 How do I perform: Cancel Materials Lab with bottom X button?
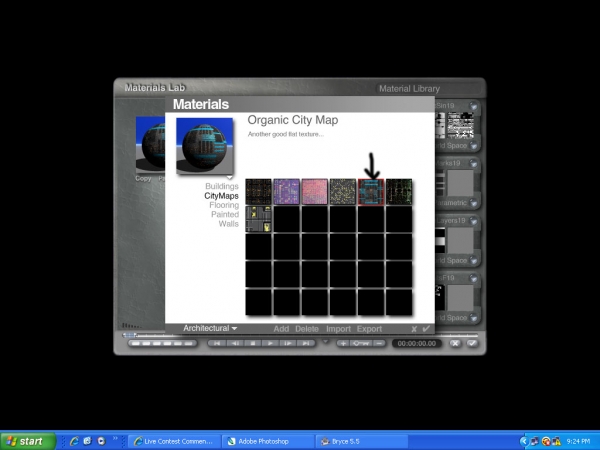455,343
